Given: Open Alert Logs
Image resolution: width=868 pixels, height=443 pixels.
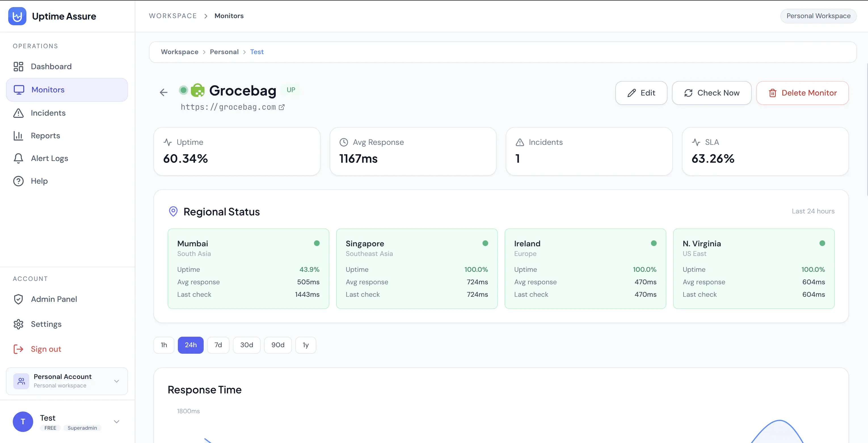Looking at the screenshot, I should pos(67,158).
